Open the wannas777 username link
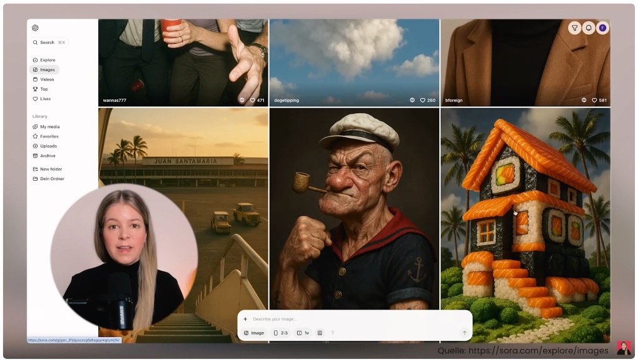 [114, 100]
